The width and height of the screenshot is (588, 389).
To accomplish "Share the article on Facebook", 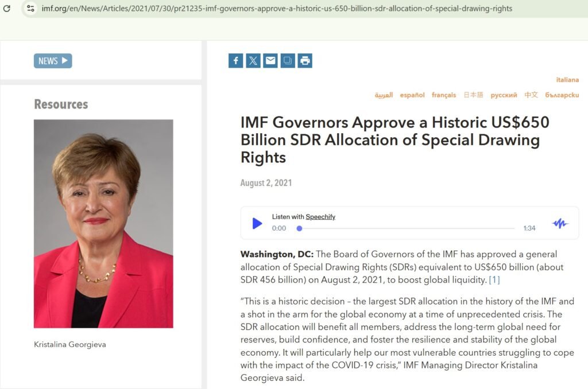I will pyautogui.click(x=235, y=61).
